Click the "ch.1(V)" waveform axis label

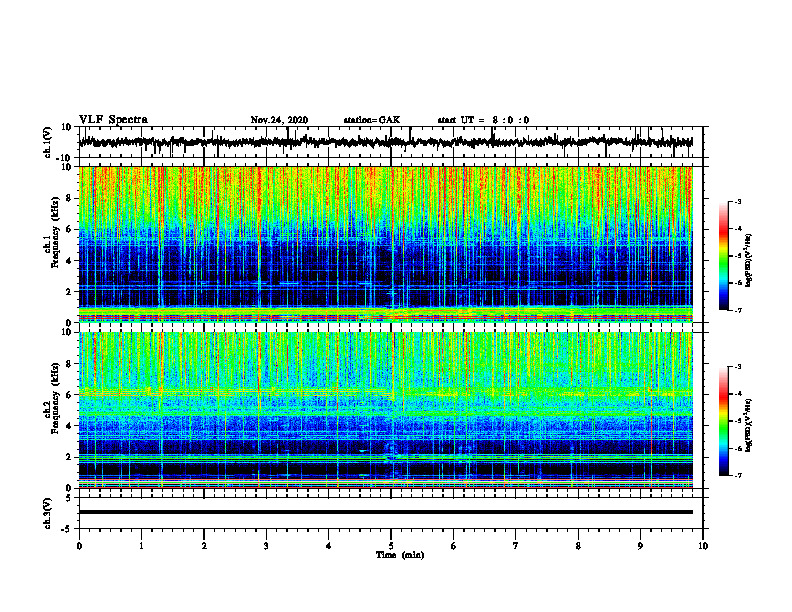coord(48,142)
